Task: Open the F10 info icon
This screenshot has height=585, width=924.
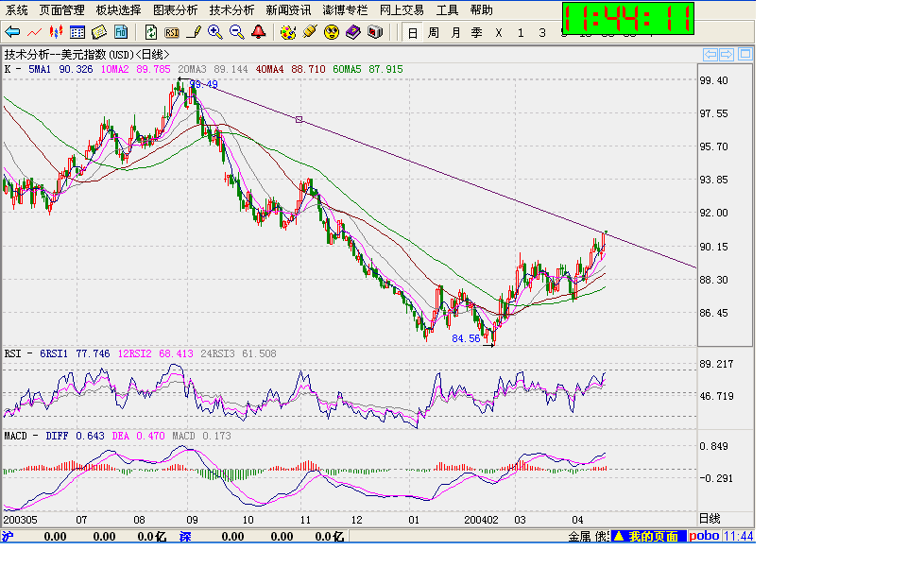Action: tap(121, 32)
